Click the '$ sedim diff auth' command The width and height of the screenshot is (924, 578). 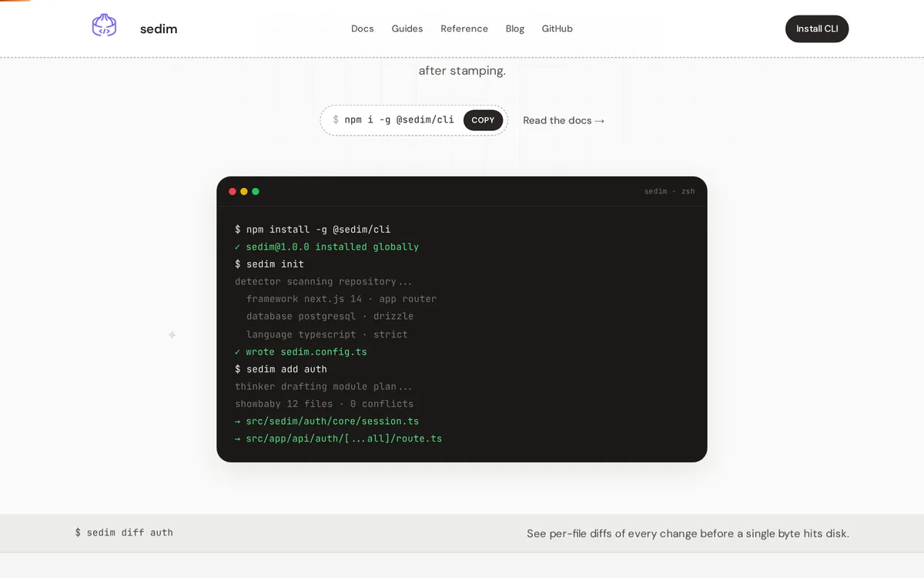click(124, 533)
